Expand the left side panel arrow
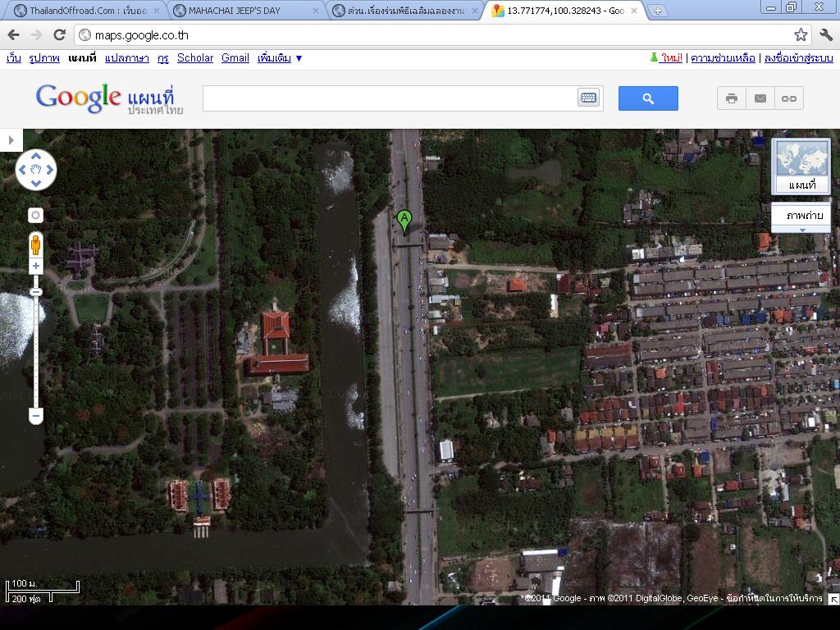Image resolution: width=840 pixels, height=630 pixels. 11,140
